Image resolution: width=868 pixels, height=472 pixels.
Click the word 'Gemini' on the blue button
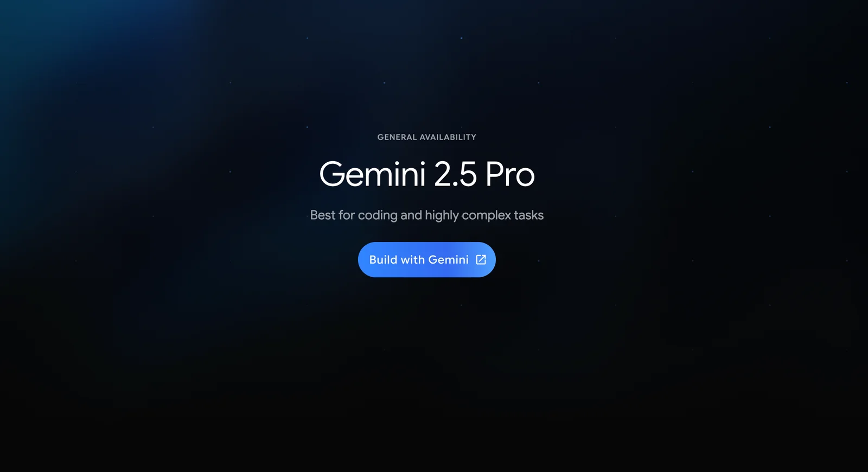[x=448, y=260]
